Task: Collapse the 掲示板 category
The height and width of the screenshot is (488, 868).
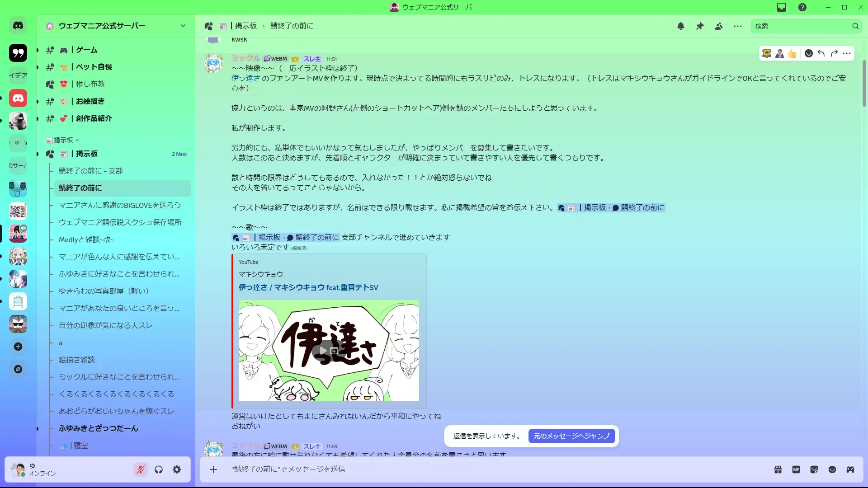Action: [63, 140]
